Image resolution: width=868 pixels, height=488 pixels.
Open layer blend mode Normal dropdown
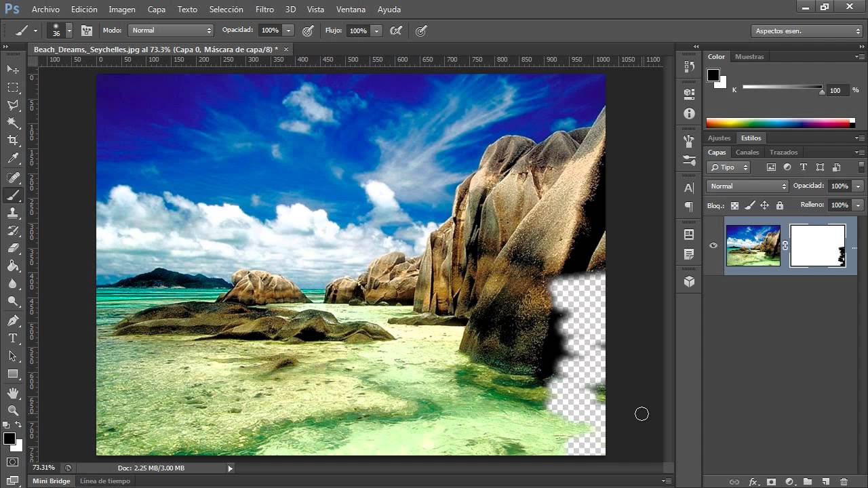coord(747,186)
